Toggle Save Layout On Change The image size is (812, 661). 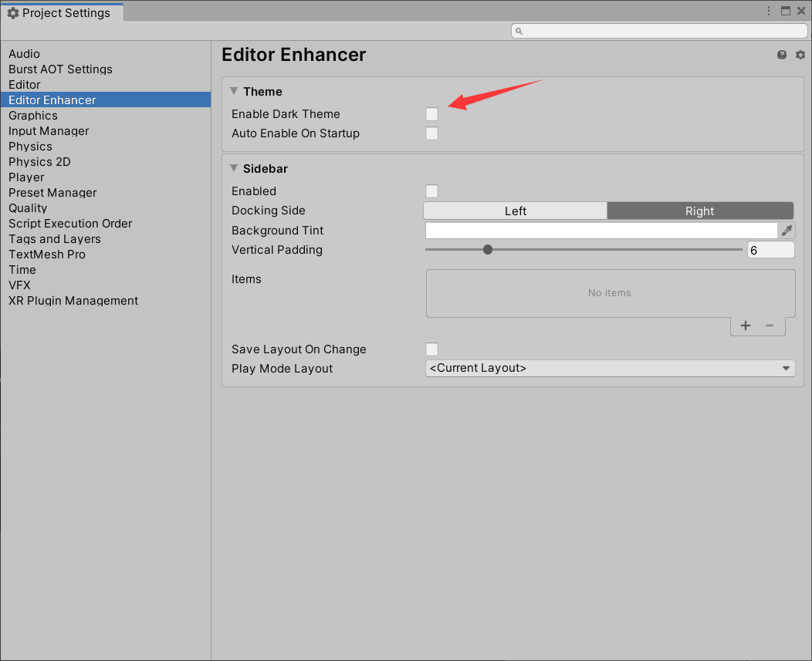click(431, 349)
